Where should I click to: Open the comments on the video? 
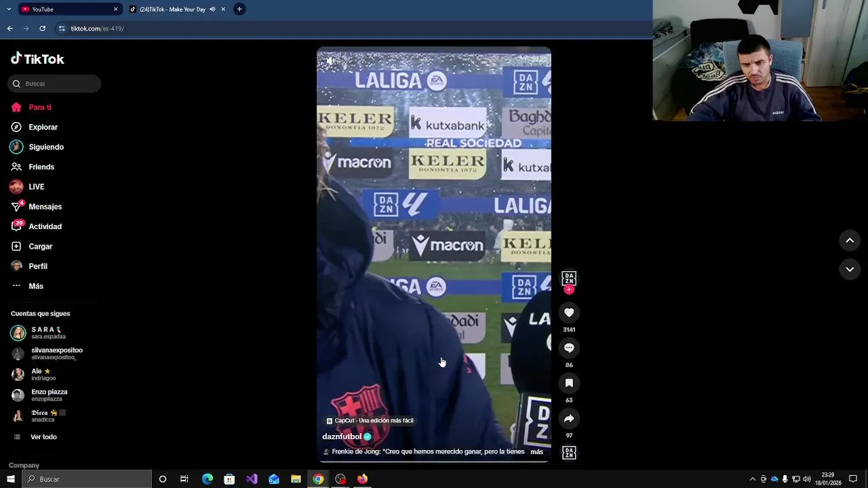click(569, 348)
